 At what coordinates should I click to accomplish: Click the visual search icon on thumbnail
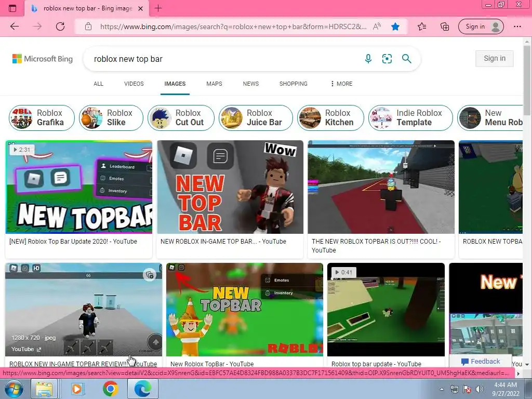150,275
